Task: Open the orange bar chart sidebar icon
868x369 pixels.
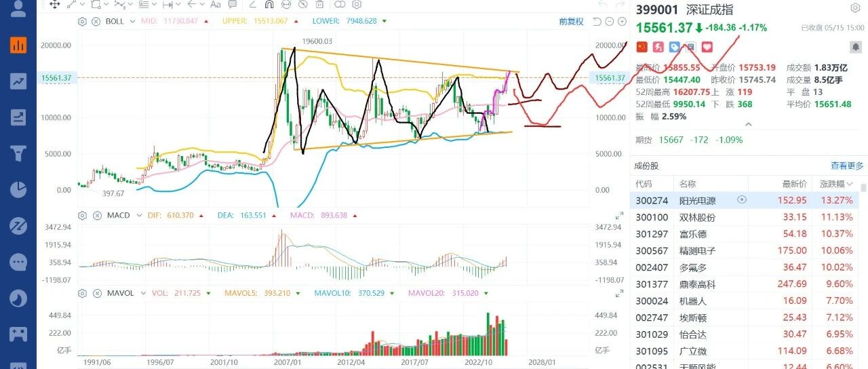Action: [18, 45]
